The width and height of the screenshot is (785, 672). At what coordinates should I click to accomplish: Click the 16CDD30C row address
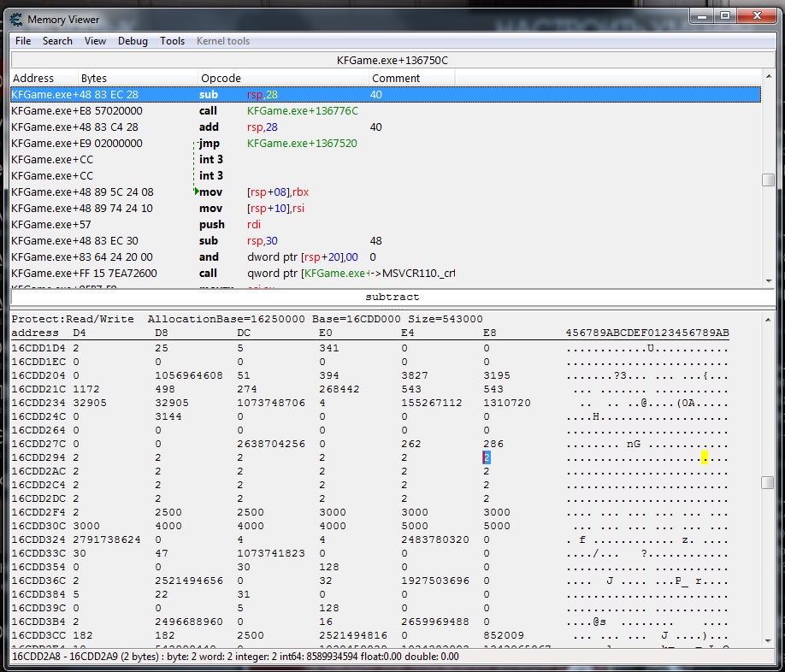pos(38,526)
